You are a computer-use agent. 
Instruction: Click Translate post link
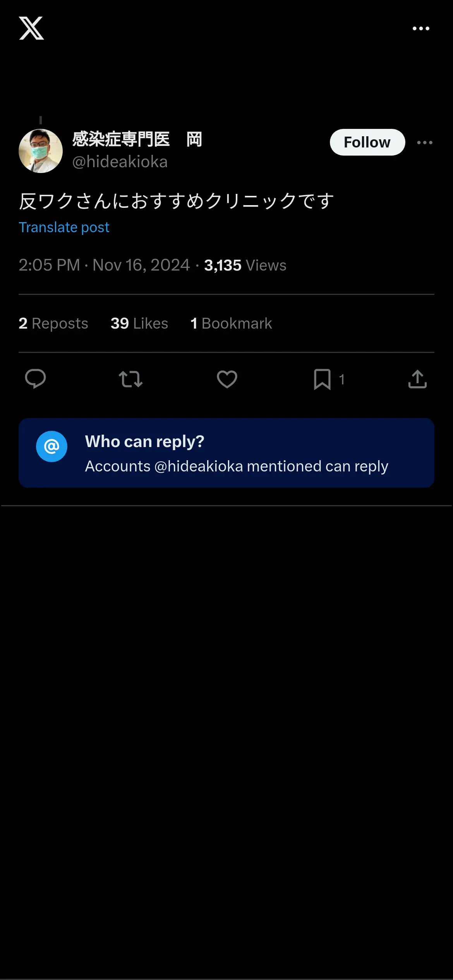point(64,228)
